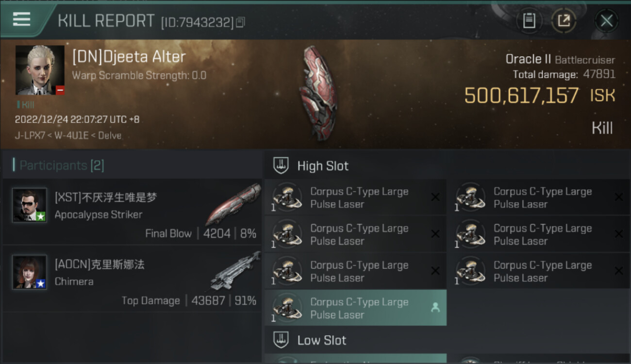Select the Apocalypse Striker participant portrait

point(30,205)
